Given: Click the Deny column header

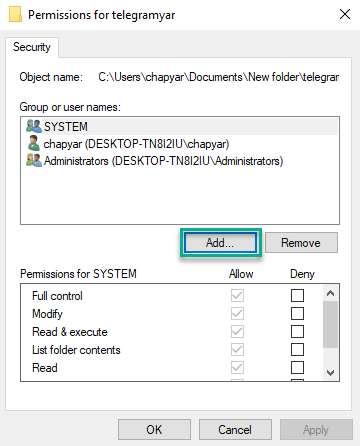Looking at the screenshot, I should click(302, 274).
